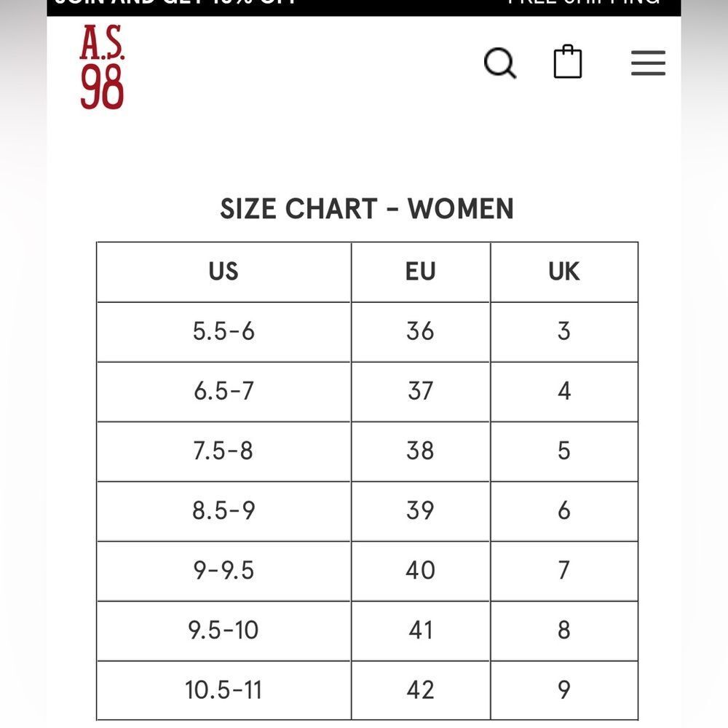Select EU size 36 cell
Viewport: 728px width, 728px height.
[421, 331]
